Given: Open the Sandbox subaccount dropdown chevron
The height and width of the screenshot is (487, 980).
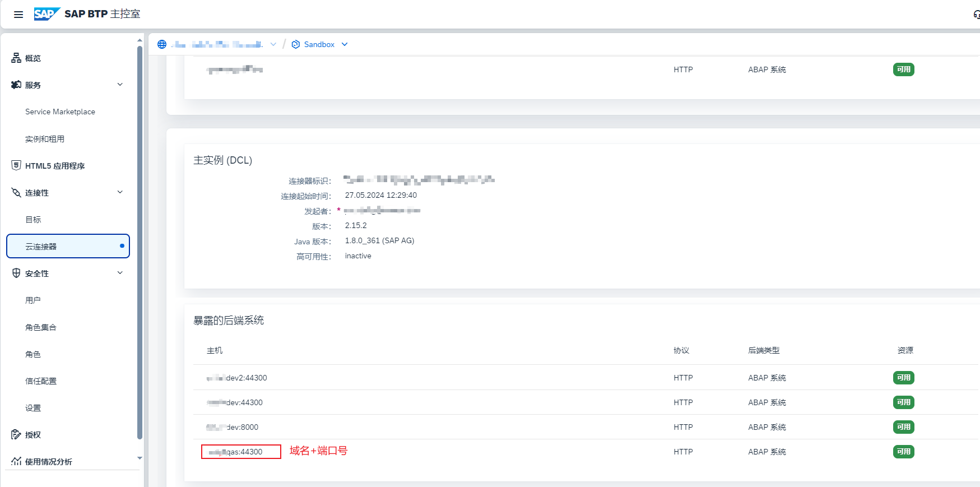Looking at the screenshot, I should (345, 44).
